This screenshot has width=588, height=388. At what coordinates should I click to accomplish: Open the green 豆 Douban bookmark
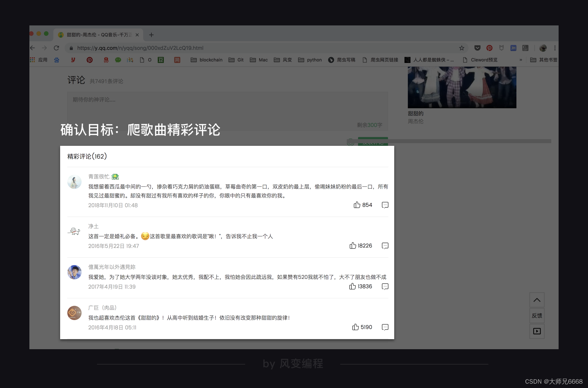click(x=161, y=60)
